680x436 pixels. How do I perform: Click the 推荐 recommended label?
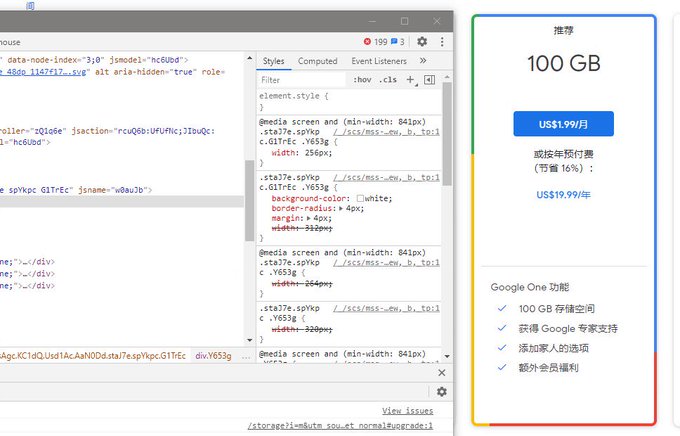pyautogui.click(x=564, y=30)
